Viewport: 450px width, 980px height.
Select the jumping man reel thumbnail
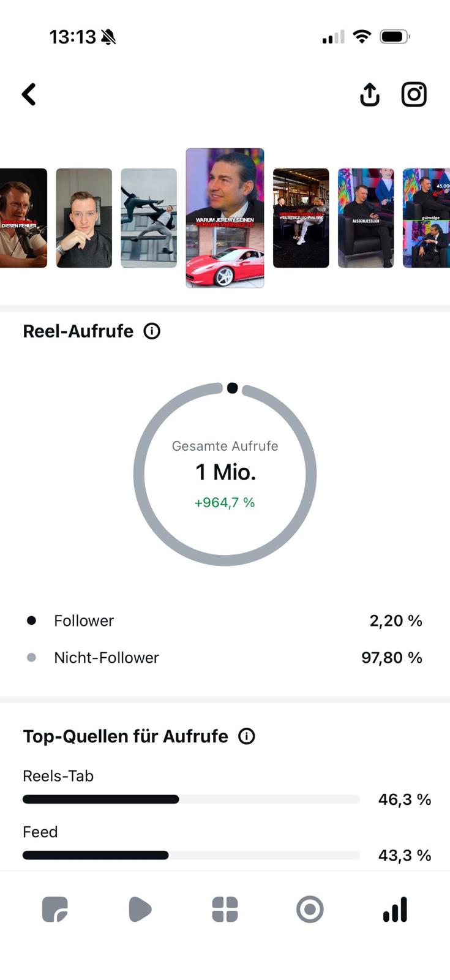click(149, 218)
